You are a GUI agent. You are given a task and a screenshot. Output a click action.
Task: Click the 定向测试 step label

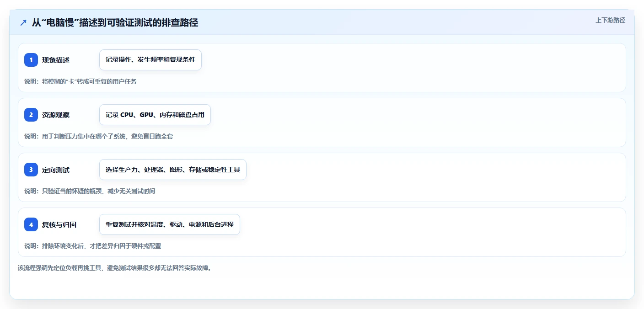tap(56, 170)
